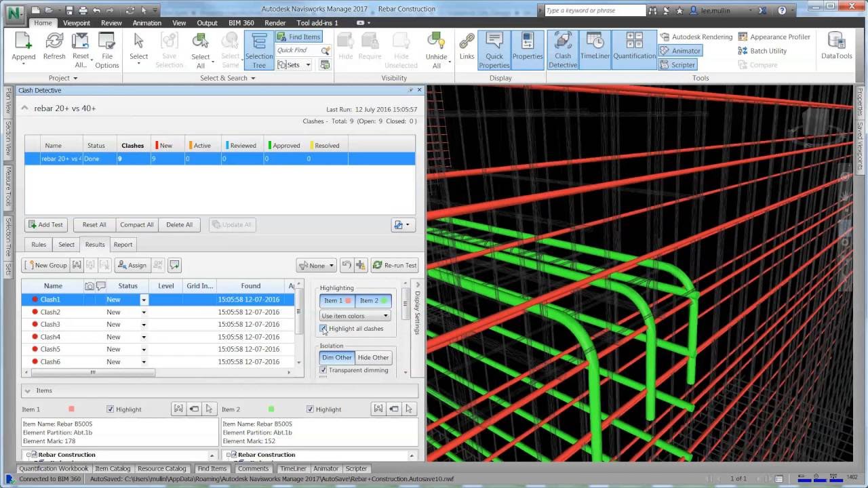Click the Item 2 focus-on-clash icon
This screenshot has width=868, height=488.
tap(378, 409)
